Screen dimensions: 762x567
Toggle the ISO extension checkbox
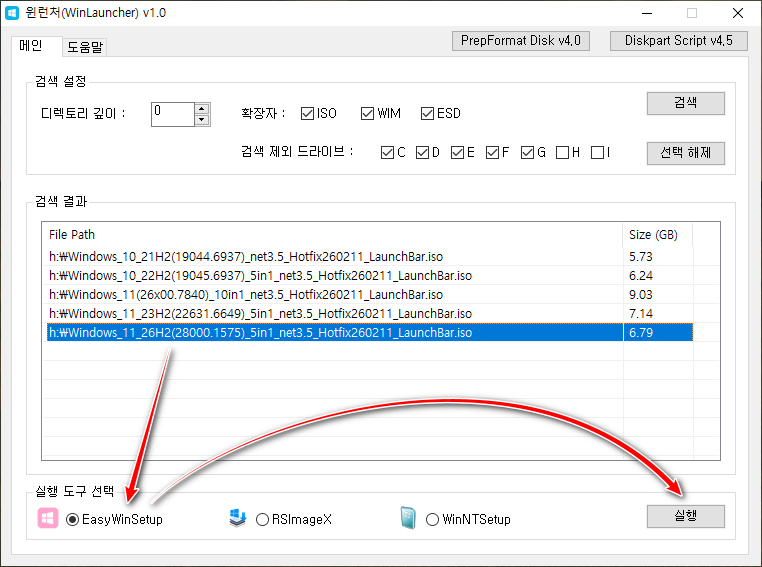point(307,113)
